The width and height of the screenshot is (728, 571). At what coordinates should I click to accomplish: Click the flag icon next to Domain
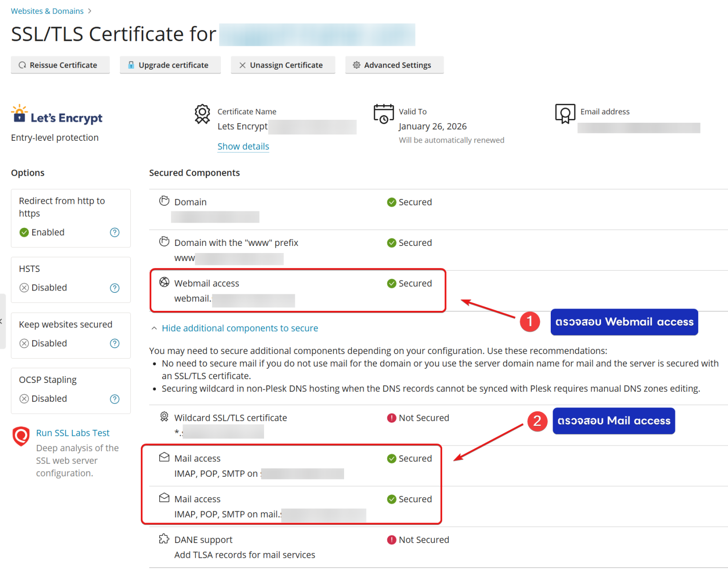tap(164, 200)
